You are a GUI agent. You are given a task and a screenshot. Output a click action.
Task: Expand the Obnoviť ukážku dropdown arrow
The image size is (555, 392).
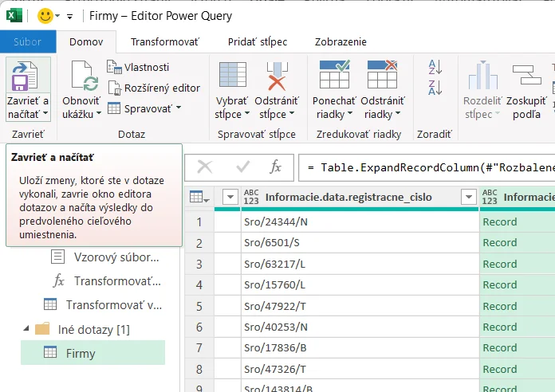[x=99, y=114]
